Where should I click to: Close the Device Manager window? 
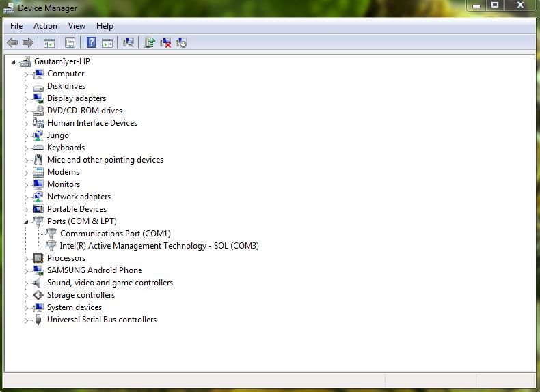[520, 5]
